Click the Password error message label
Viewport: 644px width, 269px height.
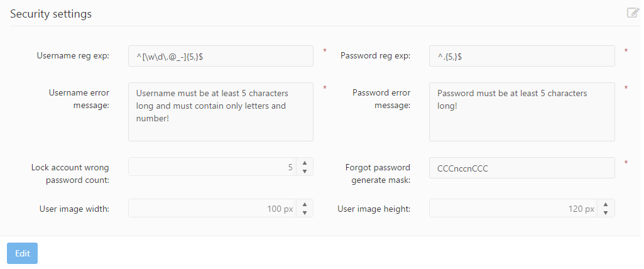tap(381, 99)
